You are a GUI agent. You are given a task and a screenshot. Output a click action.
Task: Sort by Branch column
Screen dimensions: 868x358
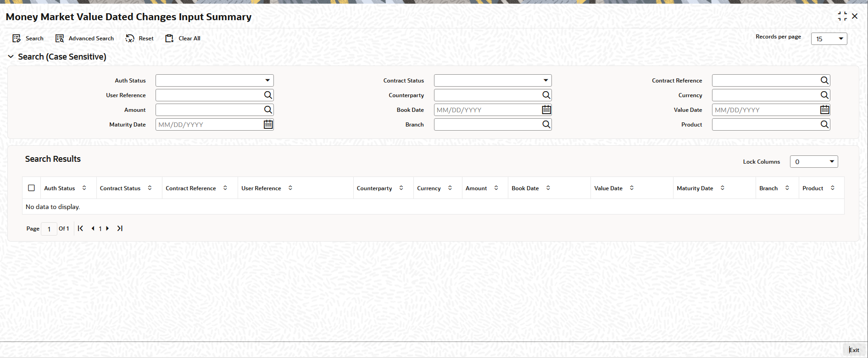tap(787, 188)
